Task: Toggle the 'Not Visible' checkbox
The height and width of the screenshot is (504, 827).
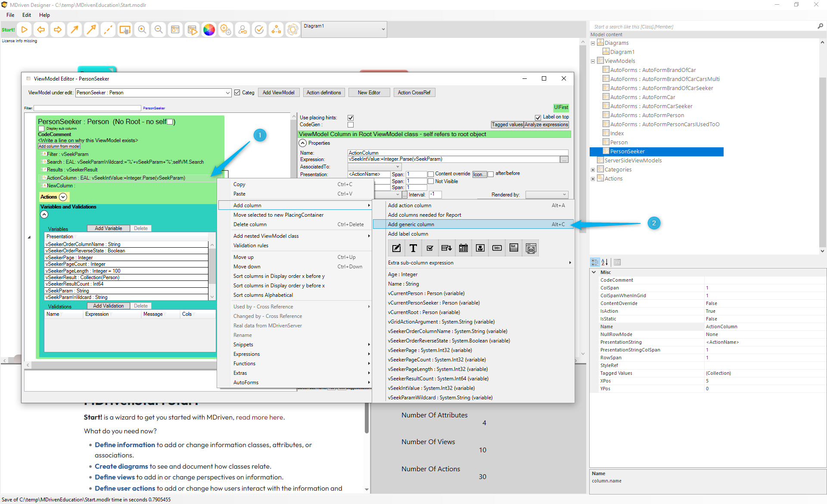Action: (430, 181)
